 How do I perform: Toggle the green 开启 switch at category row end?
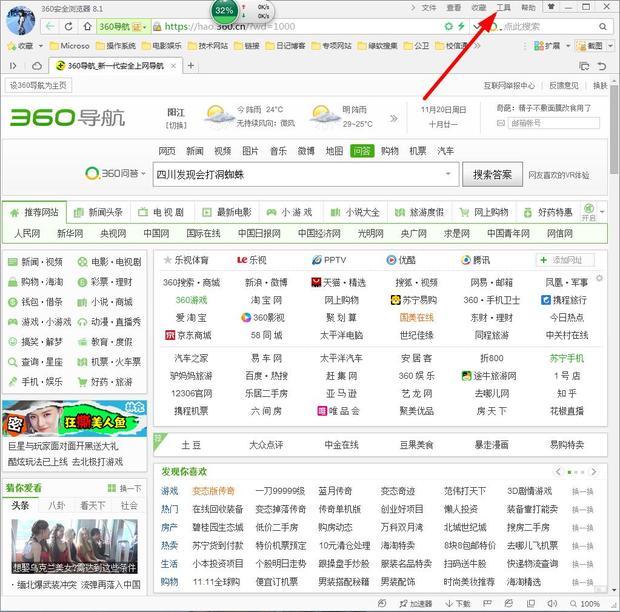tap(589, 212)
